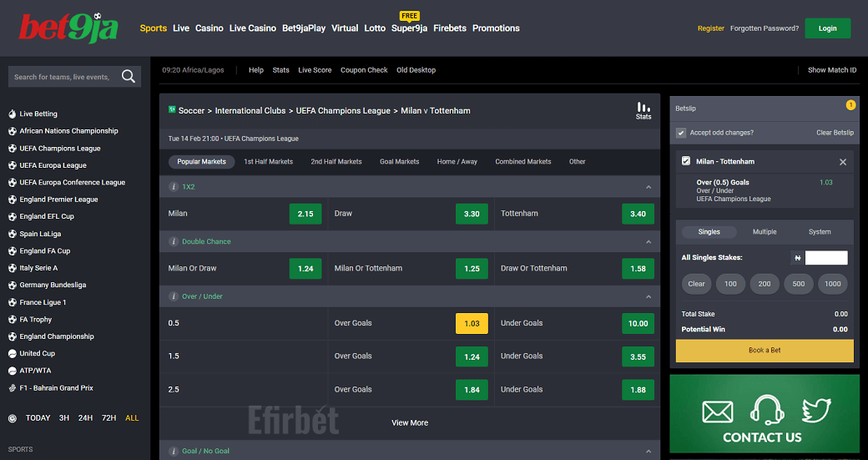Viewport: 868px width, 460px height.
Task: Collapse the Double Chance section
Action: point(648,242)
